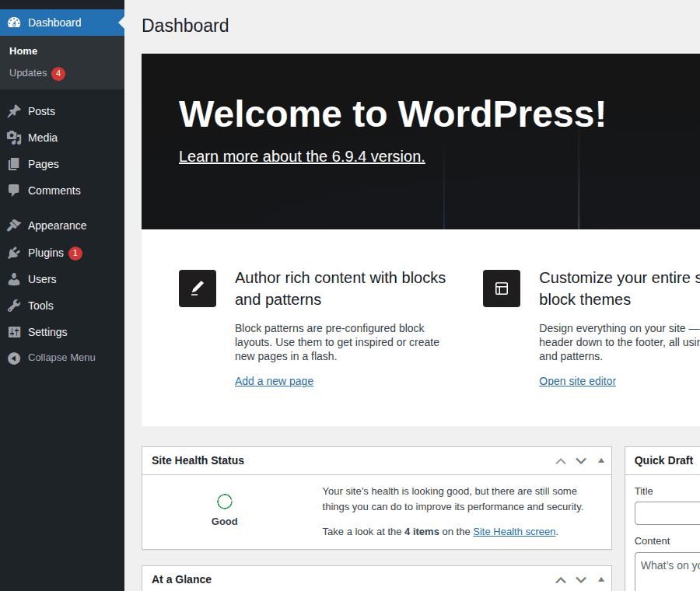The height and width of the screenshot is (591, 700).
Task: Click the Posts pushpin icon
Action: 14,111
